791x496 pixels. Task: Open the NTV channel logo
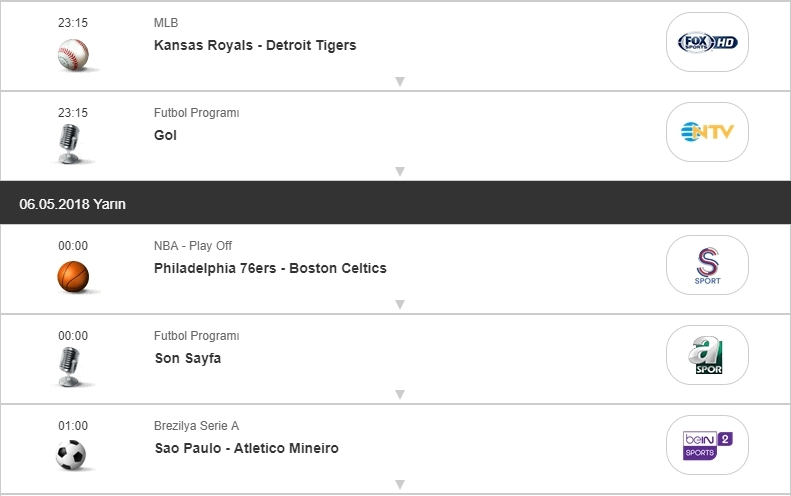click(x=707, y=131)
